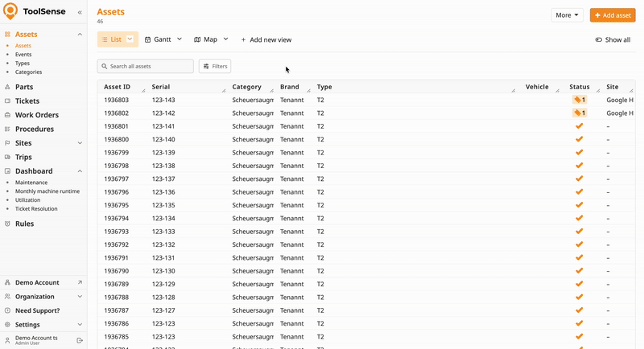644x349 pixels.
Task: Click asset ID 1936790 cell
Action: 116,271
